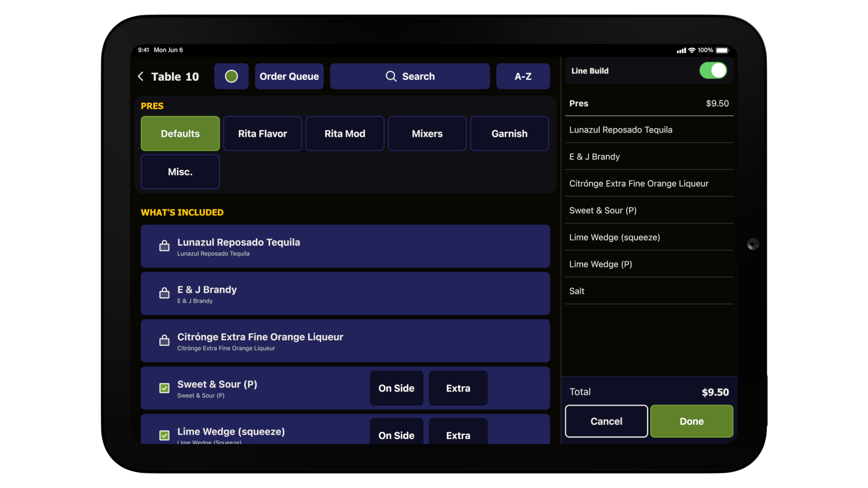The height and width of the screenshot is (488, 868).
Task: Click the Search field
Action: [410, 76]
